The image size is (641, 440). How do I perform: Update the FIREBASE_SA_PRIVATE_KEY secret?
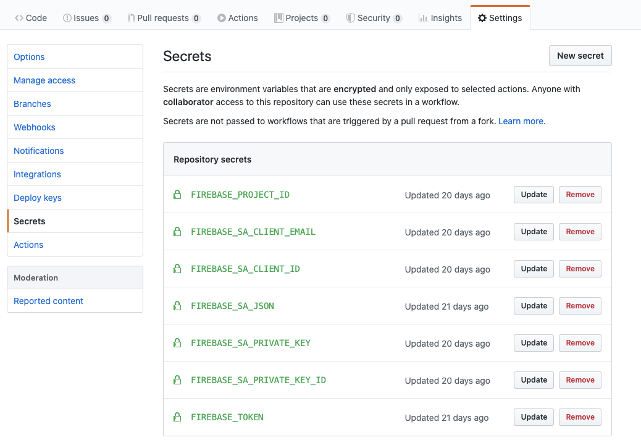point(534,343)
